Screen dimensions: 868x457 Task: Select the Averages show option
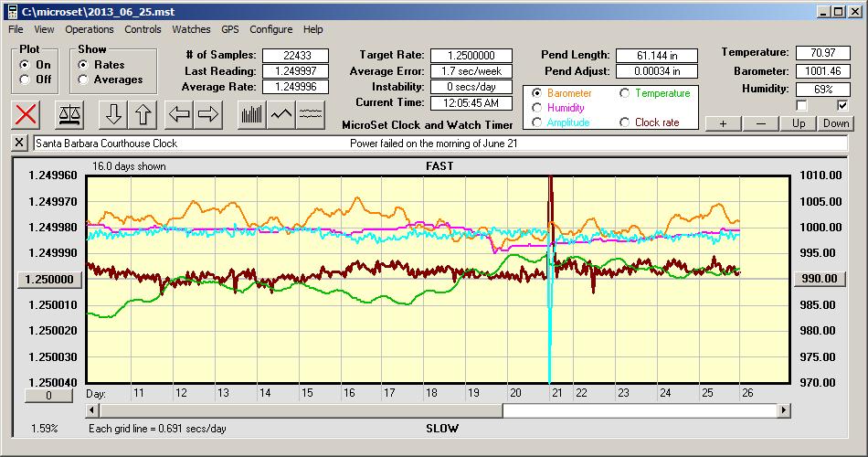click(84, 80)
